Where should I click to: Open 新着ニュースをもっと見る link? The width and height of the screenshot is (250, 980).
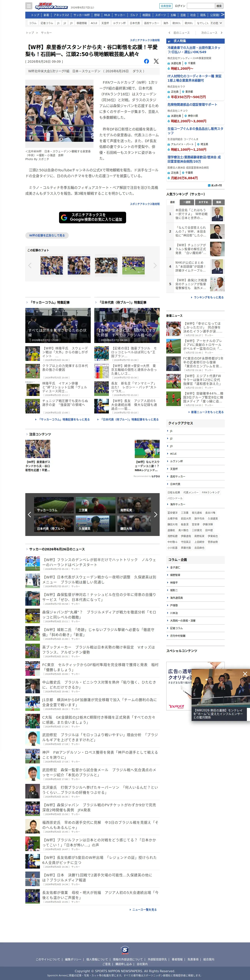point(207,412)
